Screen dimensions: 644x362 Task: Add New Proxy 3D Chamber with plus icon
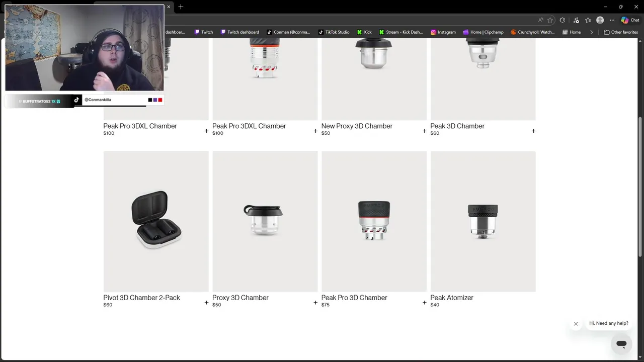click(x=424, y=131)
